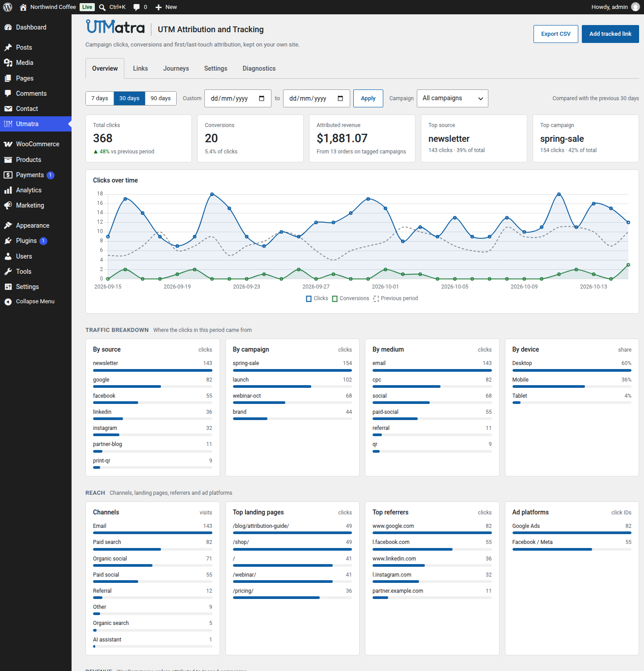This screenshot has height=671, width=644.
Task: Click the Marketing megaphone icon
Action: click(x=8, y=205)
